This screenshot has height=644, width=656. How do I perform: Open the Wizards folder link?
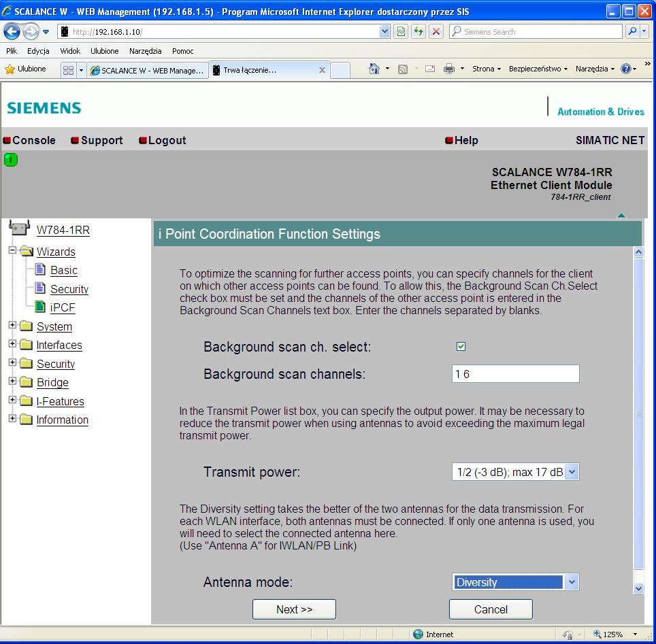pyautogui.click(x=56, y=252)
